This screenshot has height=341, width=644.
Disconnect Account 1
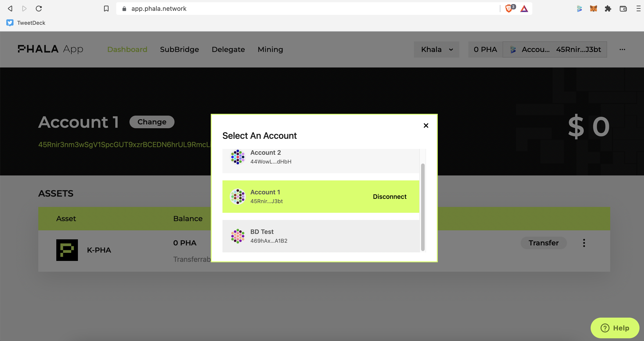pyautogui.click(x=390, y=197)
